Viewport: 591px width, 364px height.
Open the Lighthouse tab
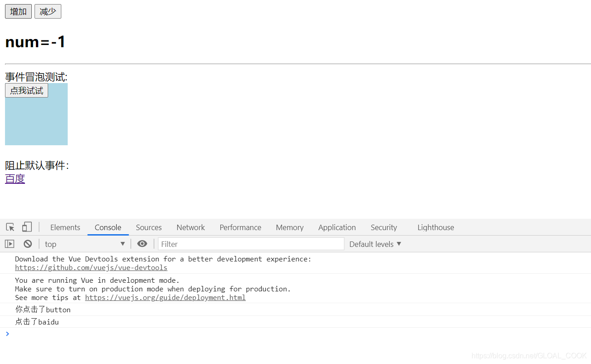[x=436, y=227]
